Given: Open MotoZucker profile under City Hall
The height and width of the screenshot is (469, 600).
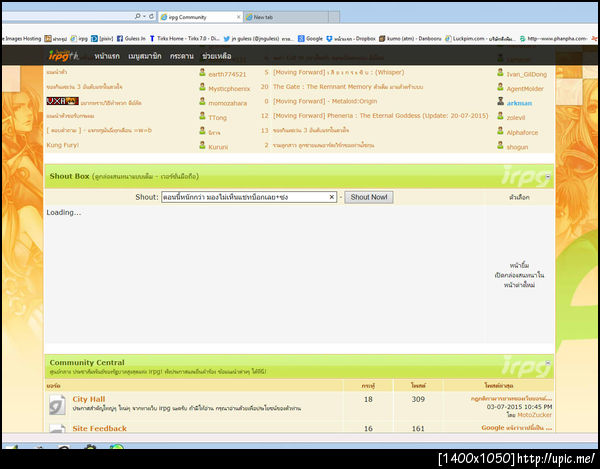Looking at the screenshot, I should pyautogui.click(x=534, y=415).
